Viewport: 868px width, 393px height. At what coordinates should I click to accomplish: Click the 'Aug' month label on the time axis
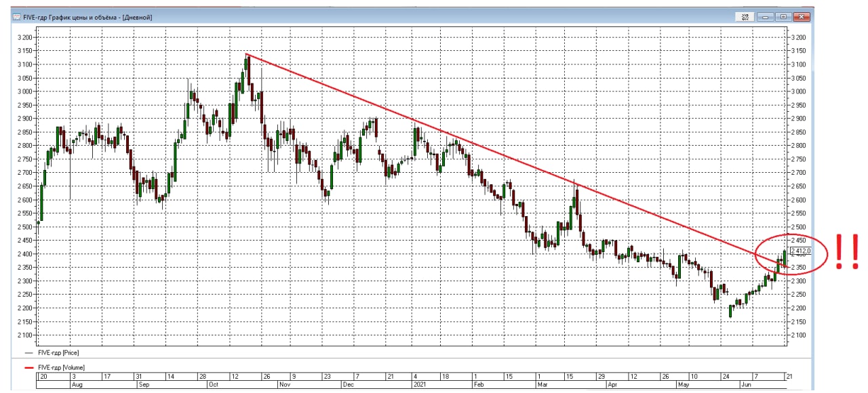click(x=77, y=384)
